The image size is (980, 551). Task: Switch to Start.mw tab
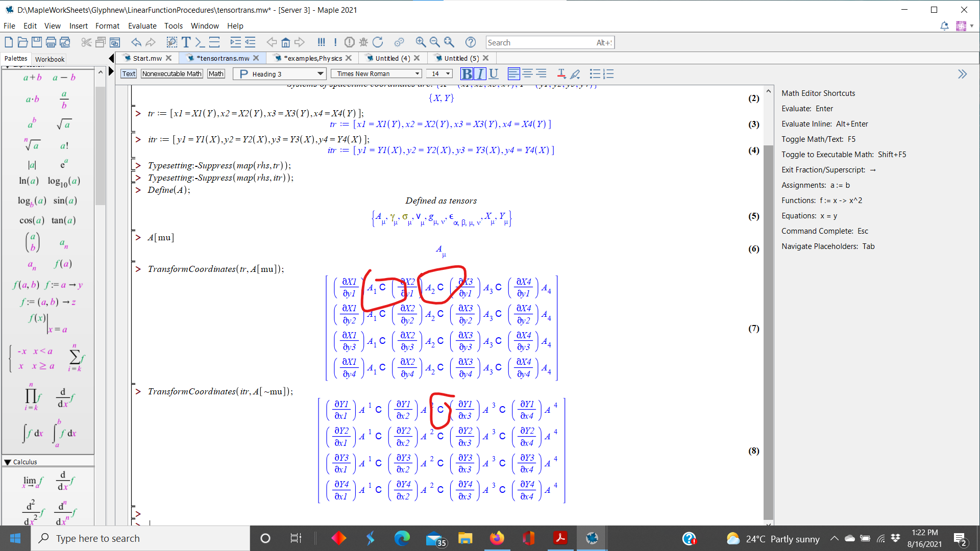point(147,58)
